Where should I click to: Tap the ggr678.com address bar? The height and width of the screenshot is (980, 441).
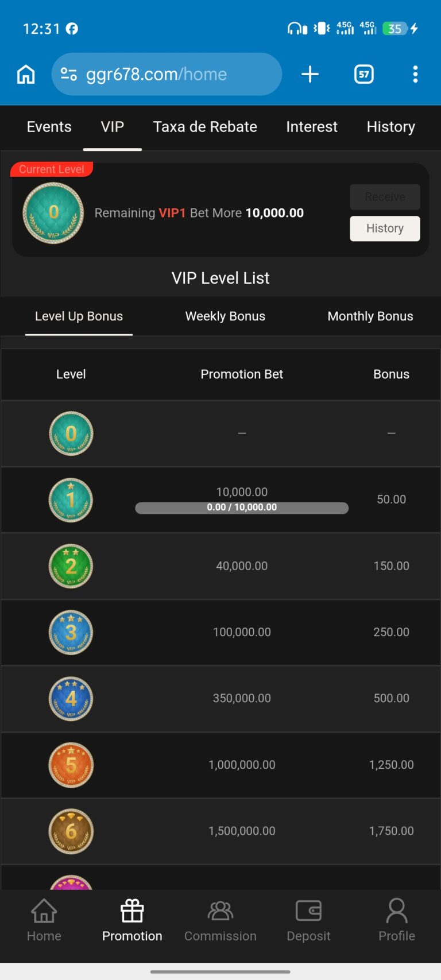[167, 74]
